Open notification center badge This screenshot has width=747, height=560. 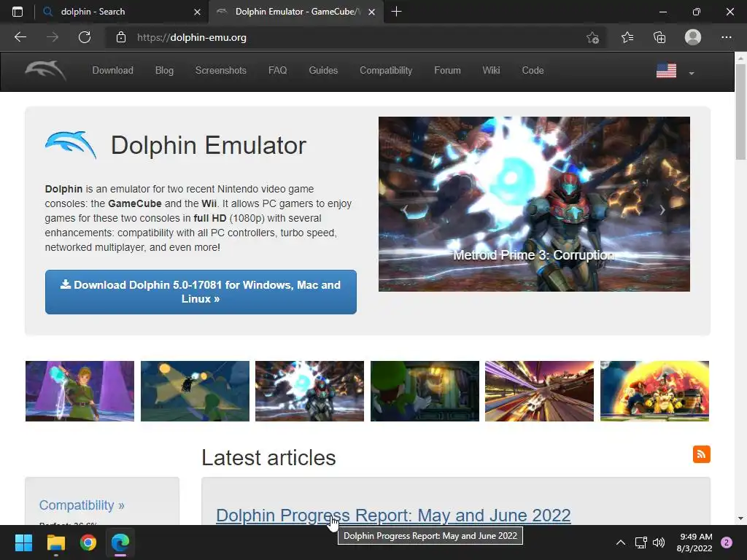coord(727,542)
